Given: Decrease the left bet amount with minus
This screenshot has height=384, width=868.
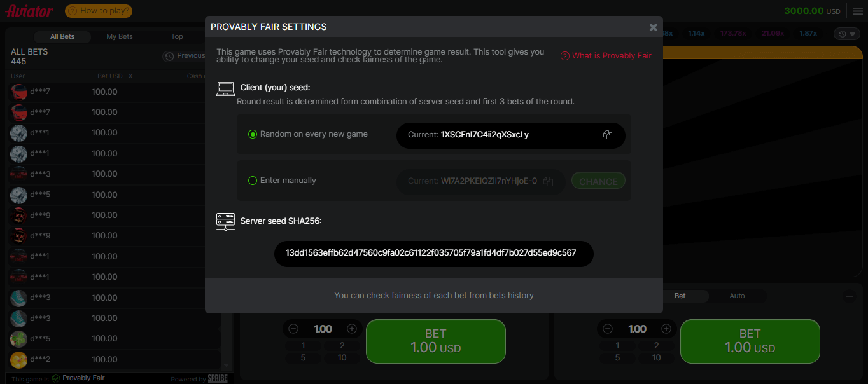Looking at the screenshot, I should [293, 329].
